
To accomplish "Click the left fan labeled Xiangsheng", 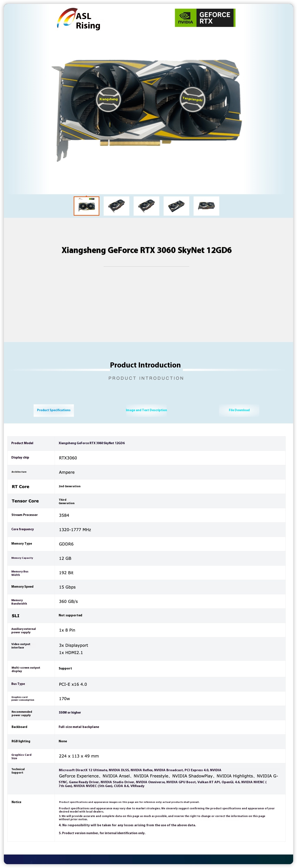I will tap(108, 99).
